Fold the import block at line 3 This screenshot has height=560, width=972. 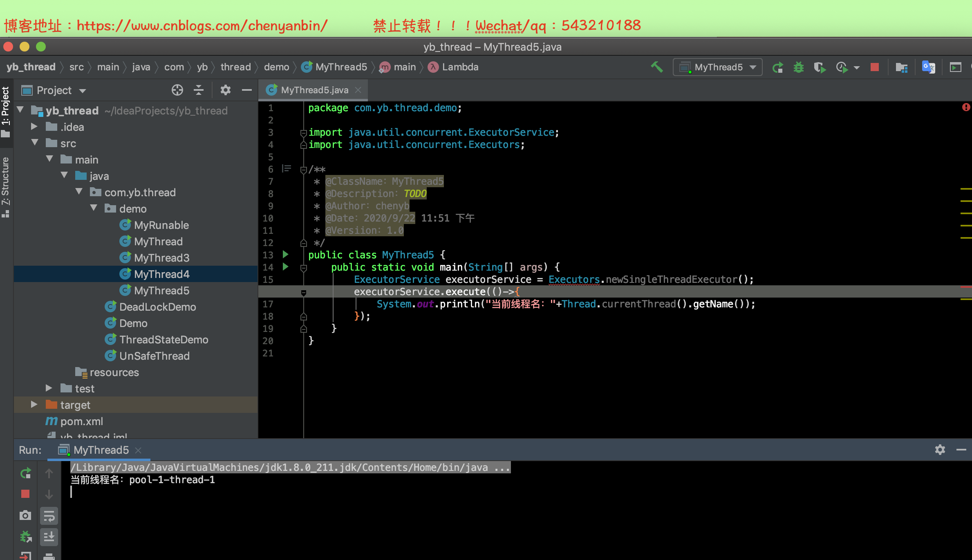tap(303, 133)
